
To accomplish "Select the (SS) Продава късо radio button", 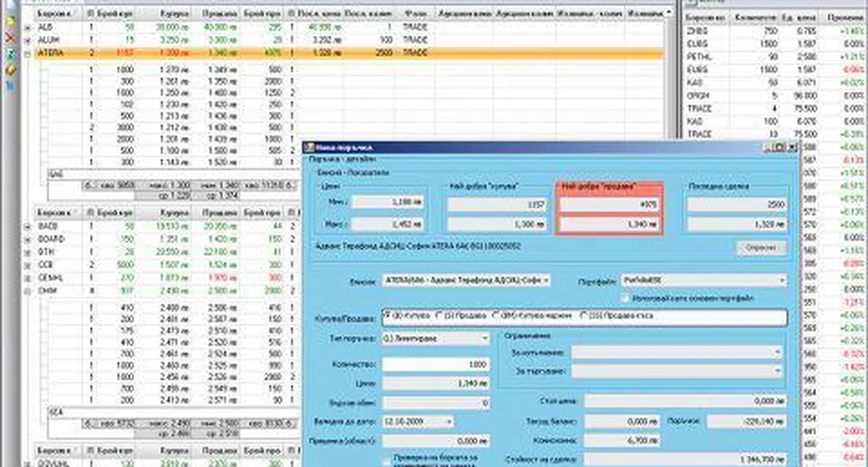I will pos(583,315).
